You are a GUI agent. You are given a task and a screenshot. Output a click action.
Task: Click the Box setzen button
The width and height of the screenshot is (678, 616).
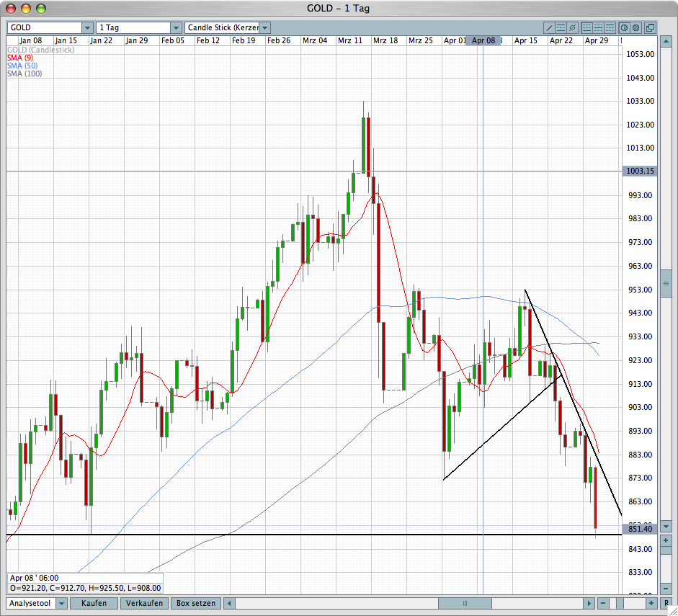tap(196, 604)
